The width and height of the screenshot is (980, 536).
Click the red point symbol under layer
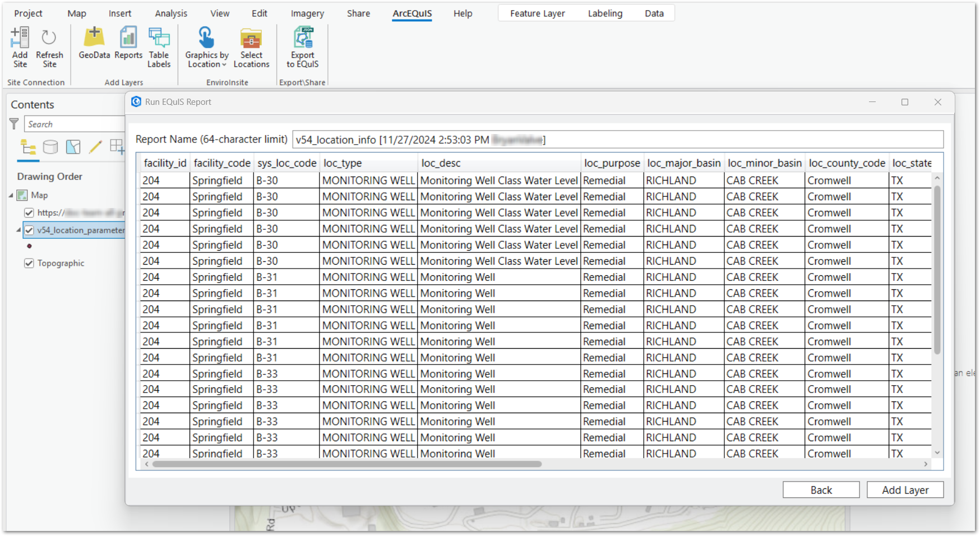click(29, 246)
